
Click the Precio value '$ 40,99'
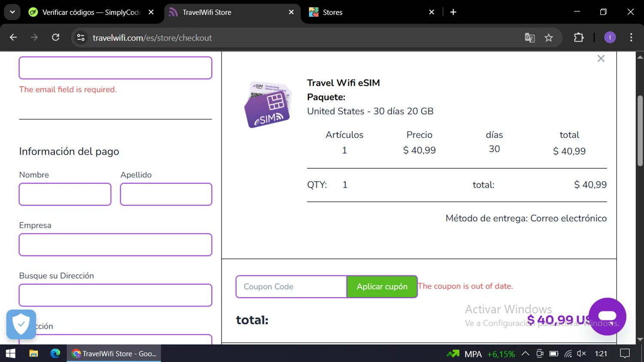point(419,150)
